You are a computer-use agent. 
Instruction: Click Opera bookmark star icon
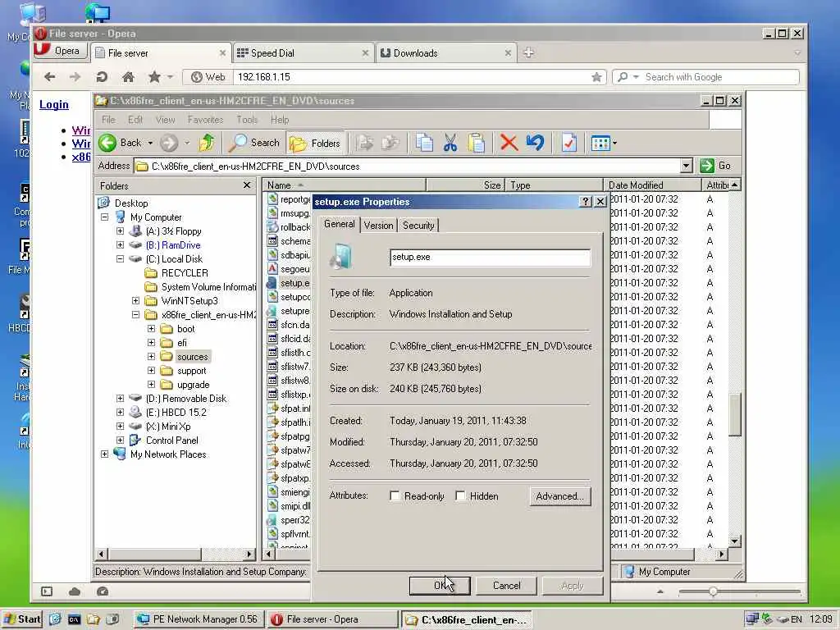pyautogui.click(x=154, y=77)
